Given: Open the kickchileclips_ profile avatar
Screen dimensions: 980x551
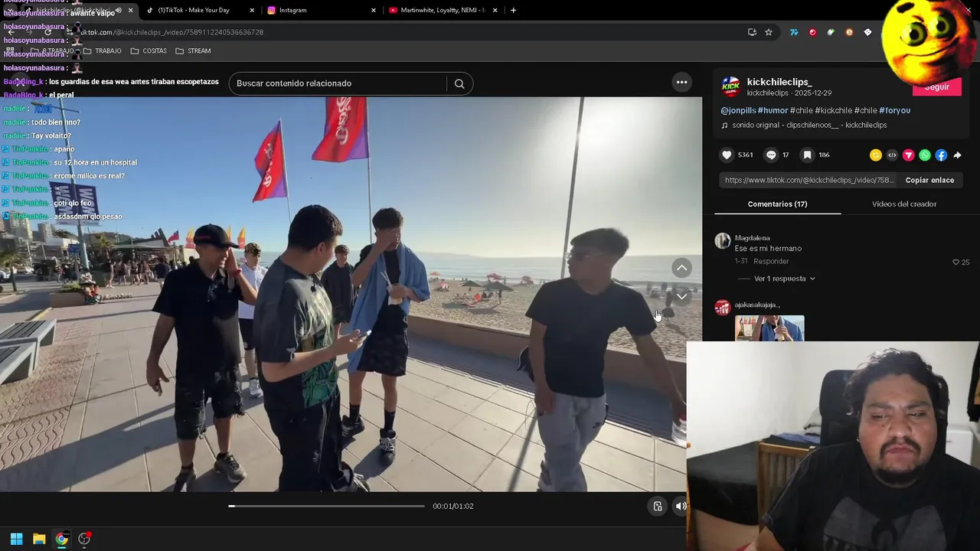Looking at the screenshot, I should (x=731, y=86).
